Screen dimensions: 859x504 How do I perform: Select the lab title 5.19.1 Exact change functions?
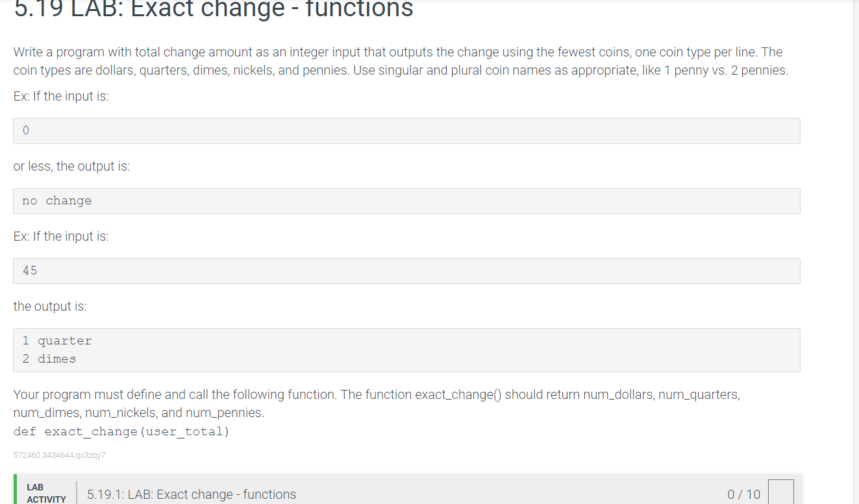point(192,494)
